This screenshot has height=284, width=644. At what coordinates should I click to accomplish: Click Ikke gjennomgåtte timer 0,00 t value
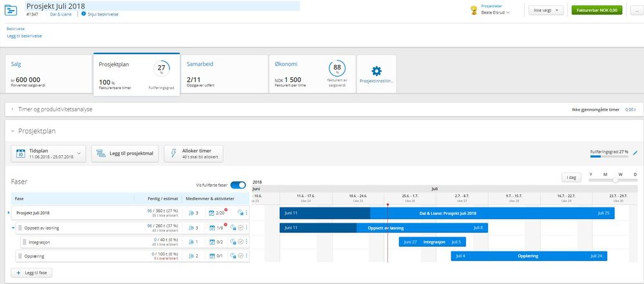[630, 109]
